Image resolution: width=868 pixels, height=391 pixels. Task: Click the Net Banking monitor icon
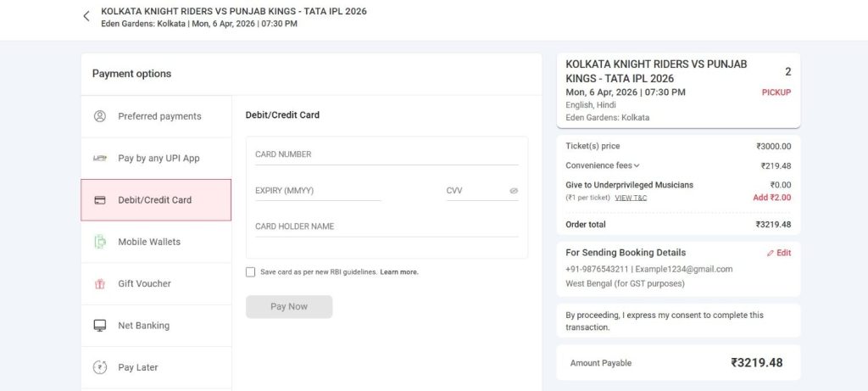tap(100, 326)
